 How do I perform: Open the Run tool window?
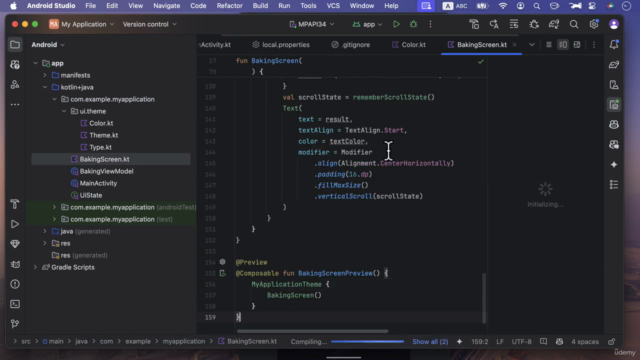click(15, 224)
